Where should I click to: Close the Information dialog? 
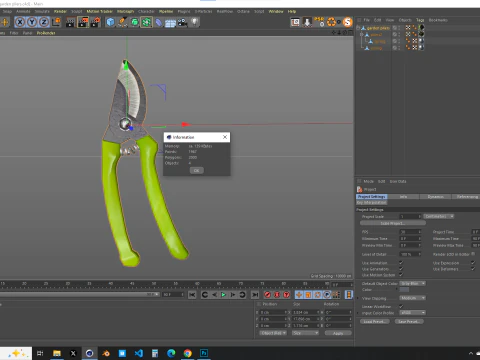(225, 137)
